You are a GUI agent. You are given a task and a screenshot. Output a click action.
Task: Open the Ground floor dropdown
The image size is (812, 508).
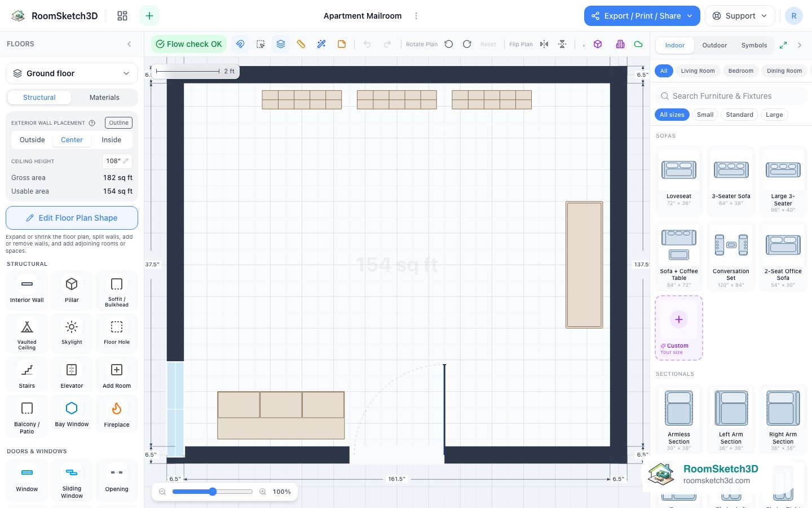pyautogui.click(x=72, y=73)
